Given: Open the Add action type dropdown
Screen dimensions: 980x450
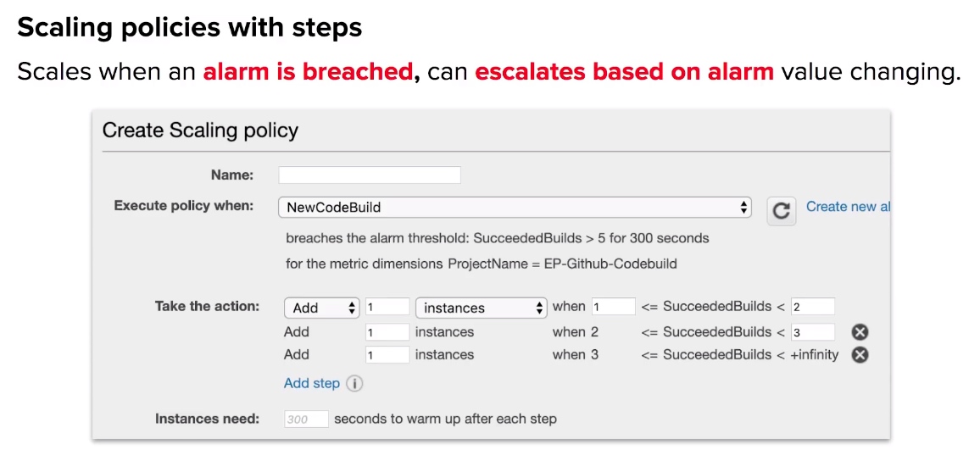Looking at the screenshot, I should tap(322, 308).
